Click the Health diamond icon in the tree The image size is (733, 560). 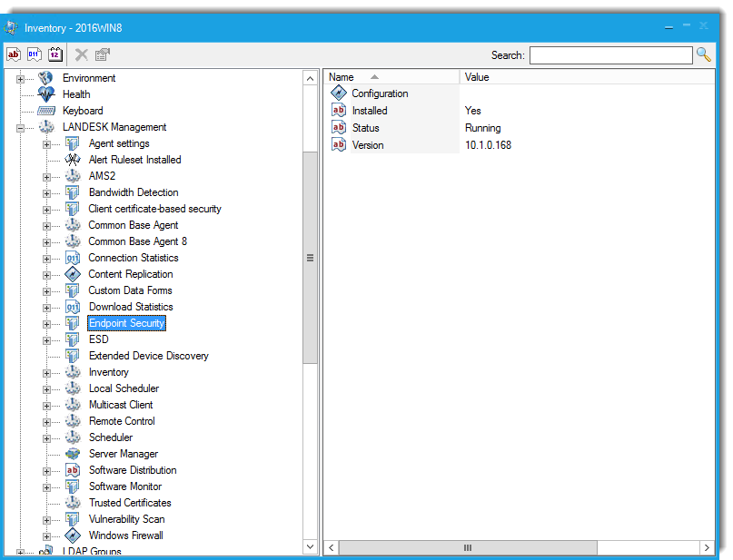(x=45, y=93)
